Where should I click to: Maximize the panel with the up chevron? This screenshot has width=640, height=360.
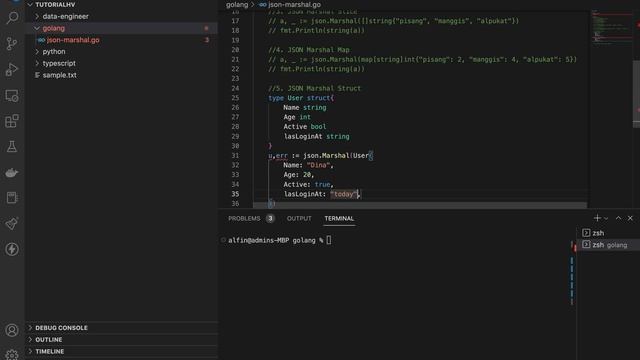tap(618, 218)
